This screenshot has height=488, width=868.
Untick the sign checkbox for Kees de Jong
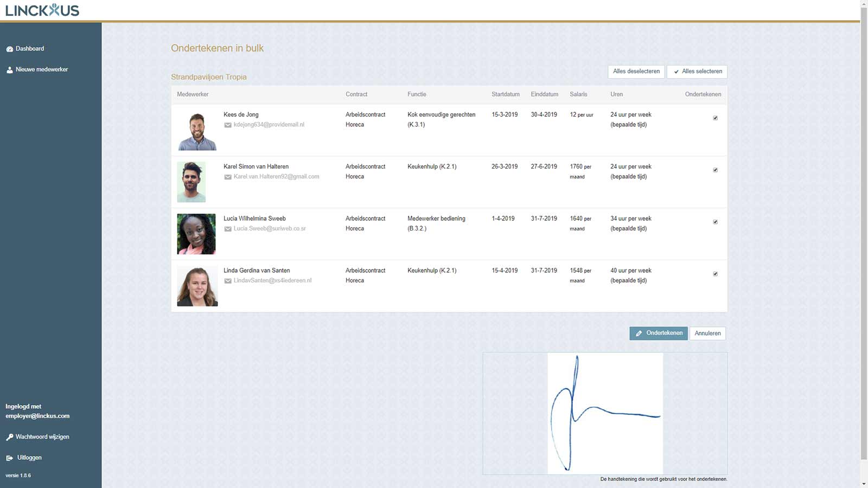point(715,118)
